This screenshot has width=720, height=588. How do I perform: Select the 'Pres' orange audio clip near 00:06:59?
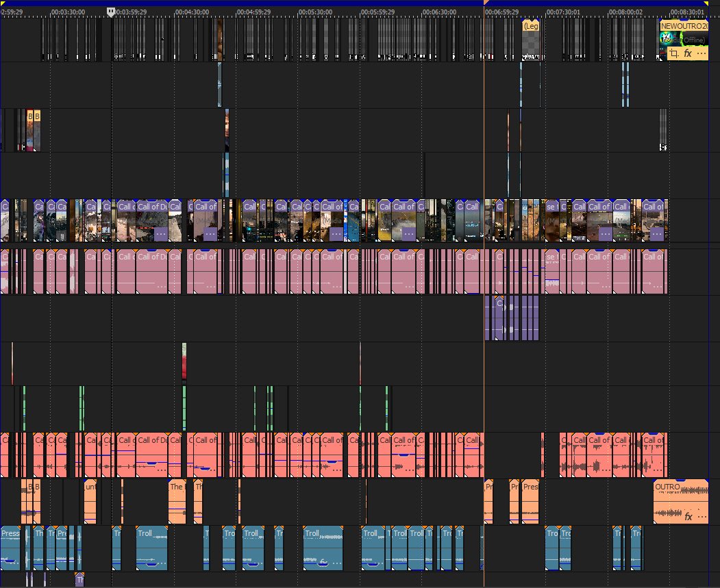[530, 501]
